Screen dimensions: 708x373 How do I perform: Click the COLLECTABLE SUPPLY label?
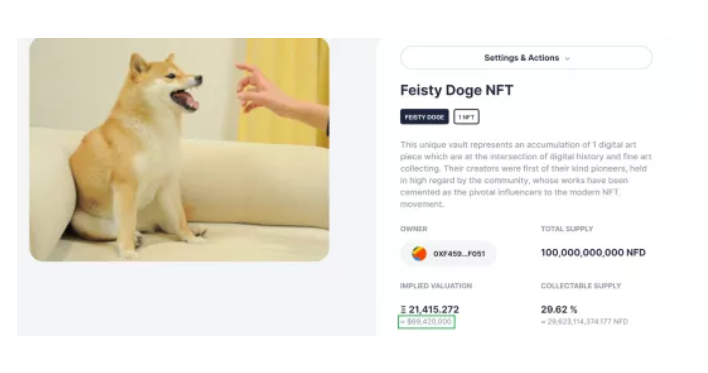pos(581,286)
